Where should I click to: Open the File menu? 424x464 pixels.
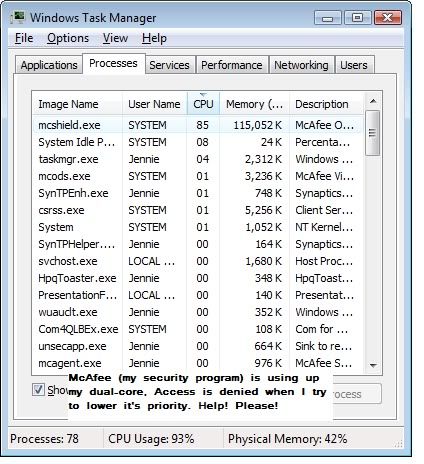(24, 38)
